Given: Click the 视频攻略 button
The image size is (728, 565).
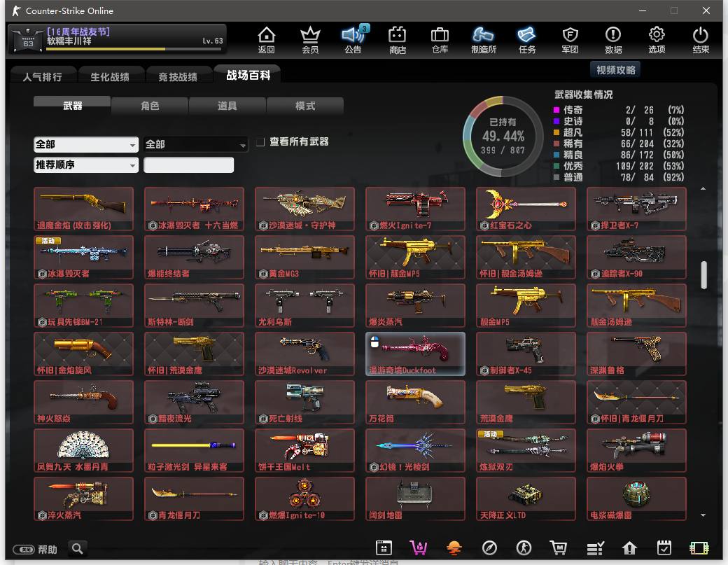Looking at the screenshot, I should (x=615, y=70).
